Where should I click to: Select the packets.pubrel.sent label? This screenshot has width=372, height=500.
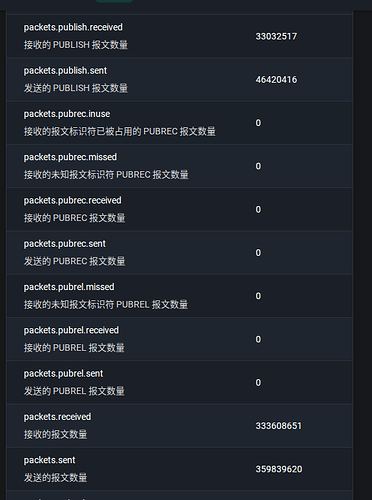(63, 374)
